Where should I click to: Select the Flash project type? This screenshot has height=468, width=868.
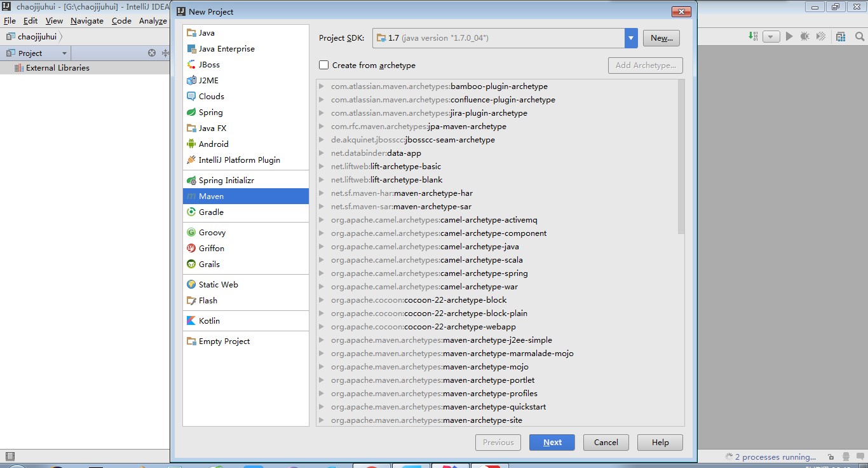(x=245, y=300)
